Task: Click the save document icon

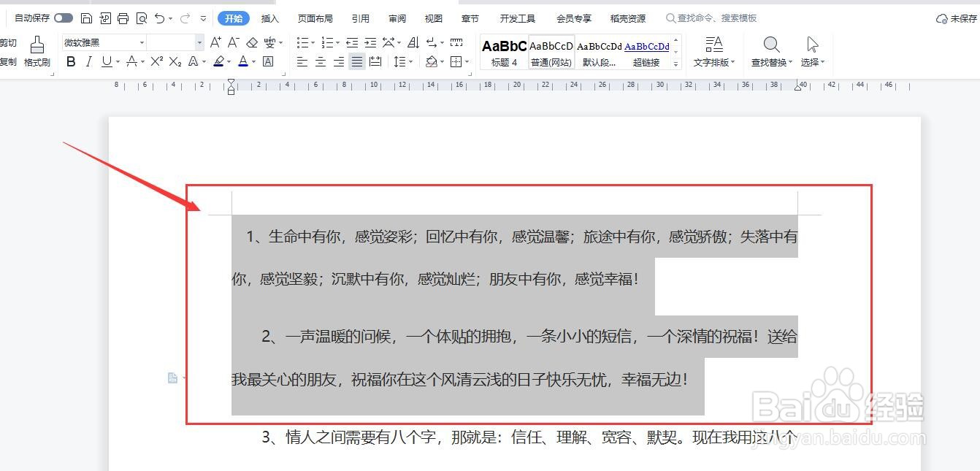Action: click(x=86, y=18)
